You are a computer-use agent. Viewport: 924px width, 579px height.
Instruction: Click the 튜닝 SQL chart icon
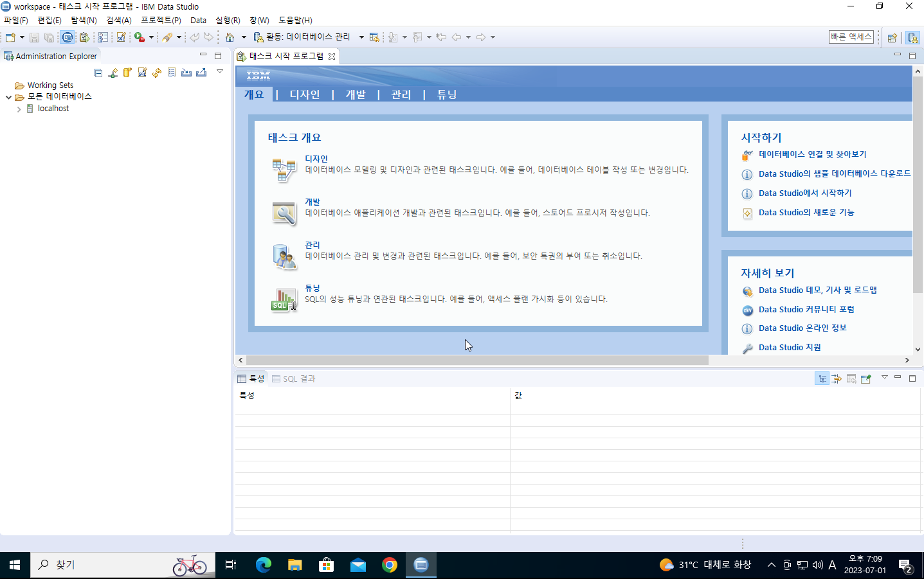(x=284, y=299)
